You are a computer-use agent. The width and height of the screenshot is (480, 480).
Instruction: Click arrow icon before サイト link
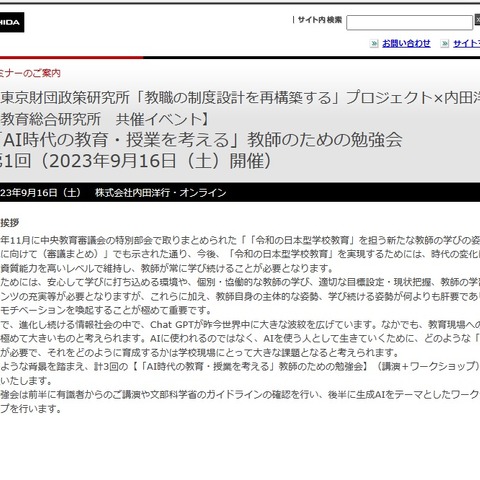pos(445,44)
